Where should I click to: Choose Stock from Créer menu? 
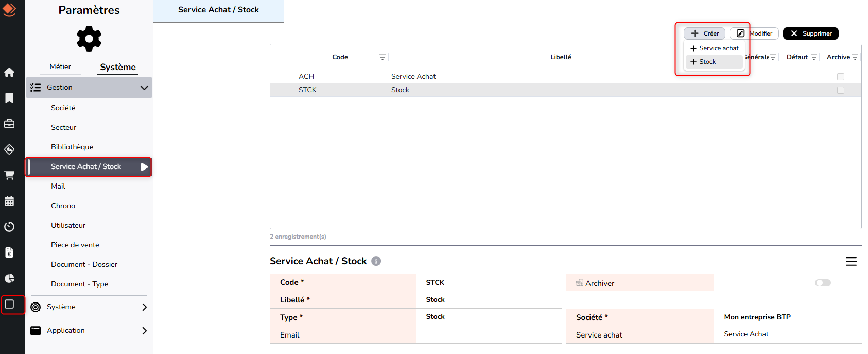click(x=715, y=62)
